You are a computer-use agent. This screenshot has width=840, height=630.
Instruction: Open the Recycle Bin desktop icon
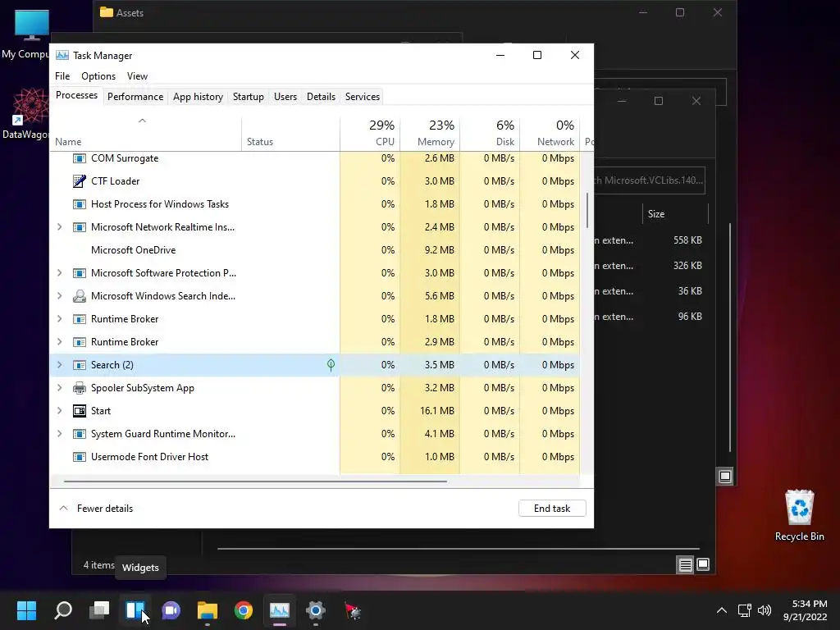799,515
